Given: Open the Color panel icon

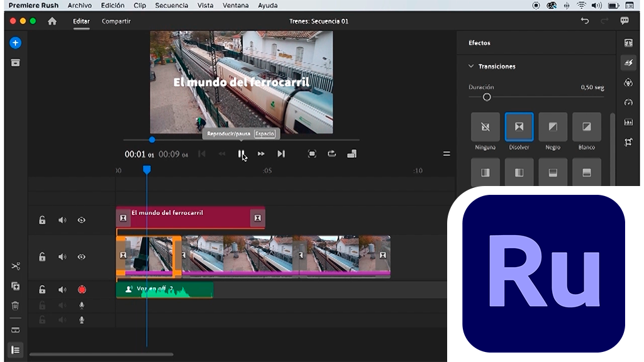Looking at the screenshot, I should click(628, 82).
